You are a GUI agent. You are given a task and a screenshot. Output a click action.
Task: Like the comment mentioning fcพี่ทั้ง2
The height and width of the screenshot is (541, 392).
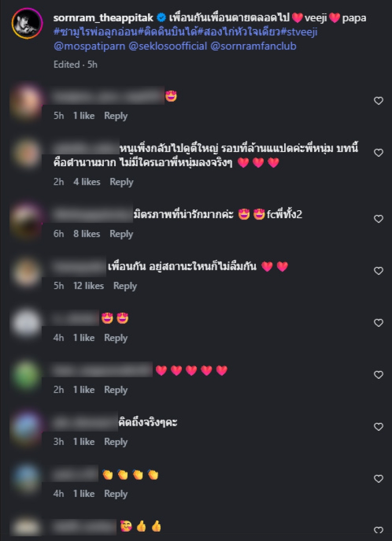click(379, 219)
